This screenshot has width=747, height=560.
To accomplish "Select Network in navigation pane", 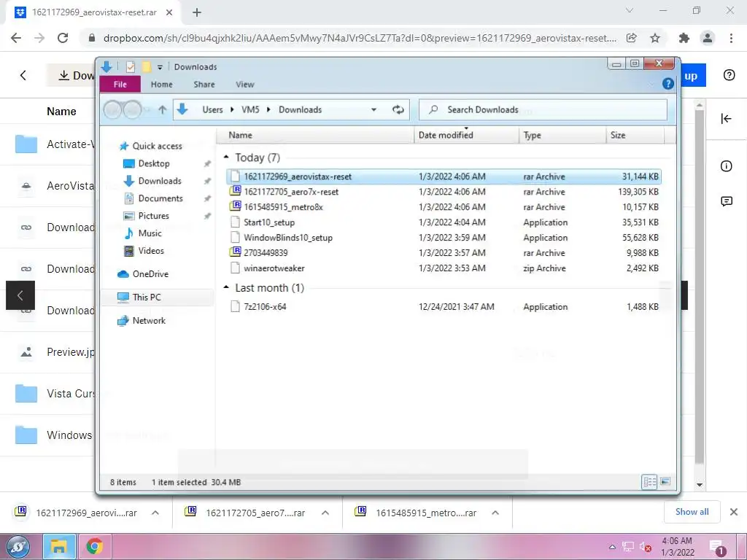I will (149, 321).
